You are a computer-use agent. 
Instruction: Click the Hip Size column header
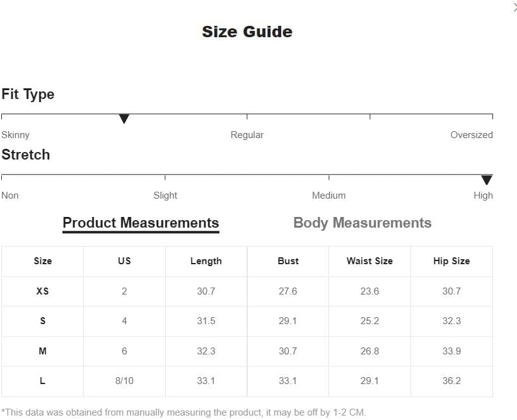tap(451, 261)
